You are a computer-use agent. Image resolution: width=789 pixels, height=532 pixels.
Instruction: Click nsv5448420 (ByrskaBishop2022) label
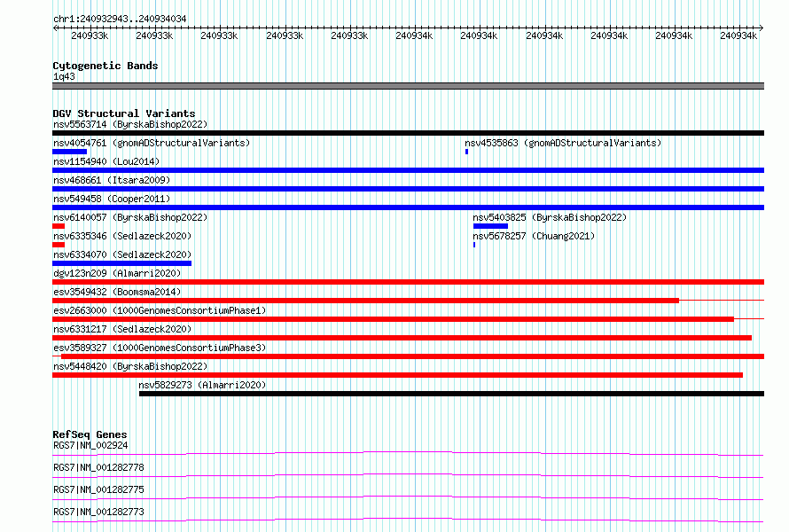[x=130, y=366]
